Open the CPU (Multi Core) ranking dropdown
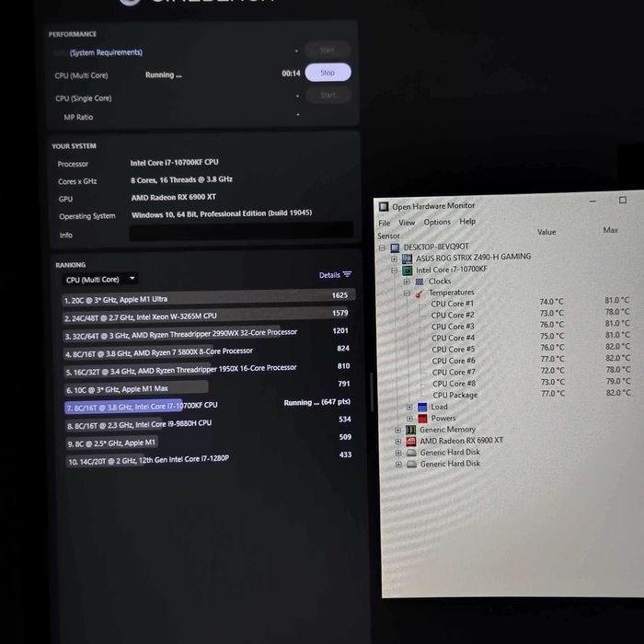The height and width of the screenshot is (644, 644). click(99, 280)
